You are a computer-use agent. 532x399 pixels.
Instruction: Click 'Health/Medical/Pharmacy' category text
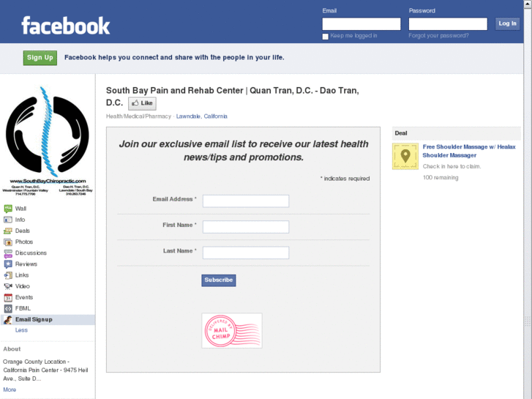(x=138, y=116)
